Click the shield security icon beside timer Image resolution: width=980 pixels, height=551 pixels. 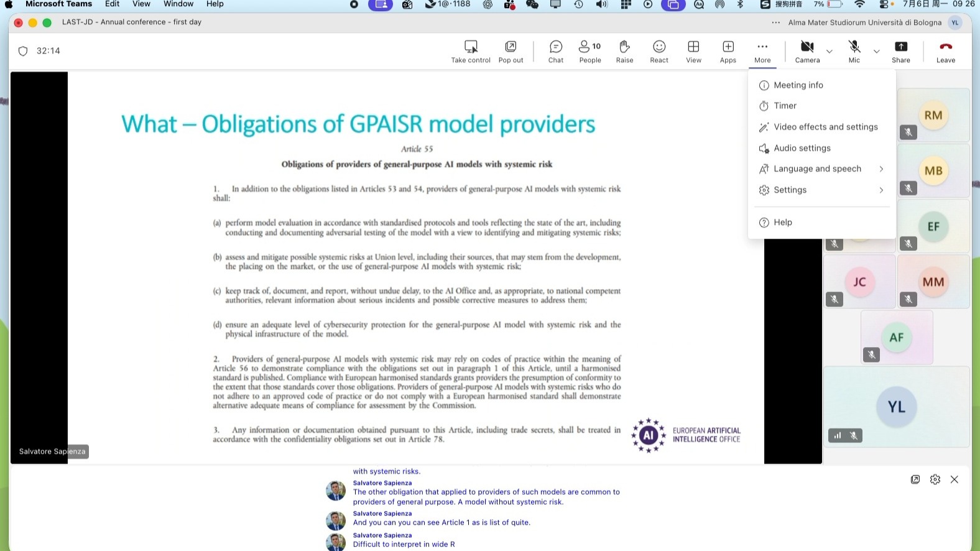23,51
